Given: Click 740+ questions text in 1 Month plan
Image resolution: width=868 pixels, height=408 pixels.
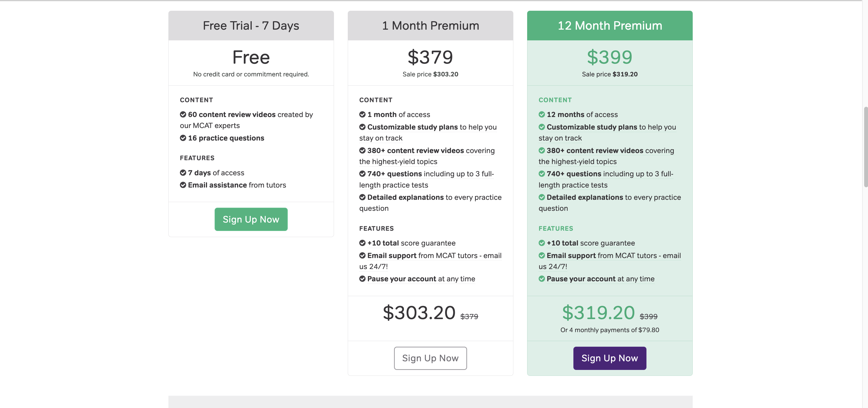Looking at the screenshot, I should point(394,174).
